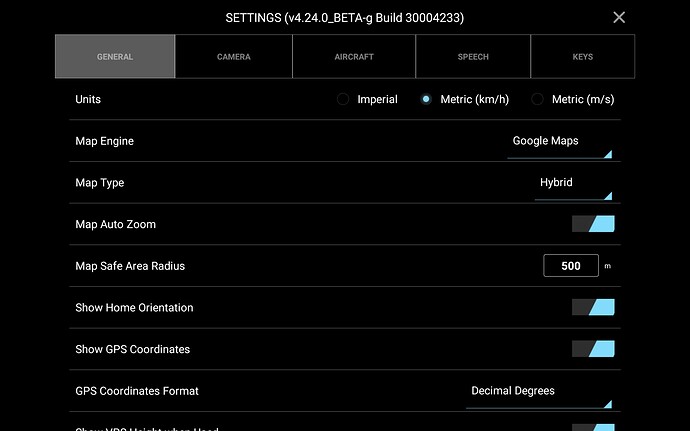
Task: Choose Imperial units radio button
Action: 343,99
